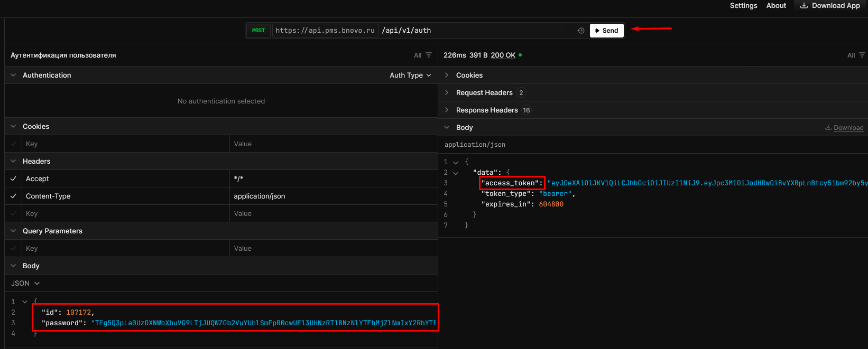Click the response body Download link
This screenshot has width=868, height=349.
point(848,128)
